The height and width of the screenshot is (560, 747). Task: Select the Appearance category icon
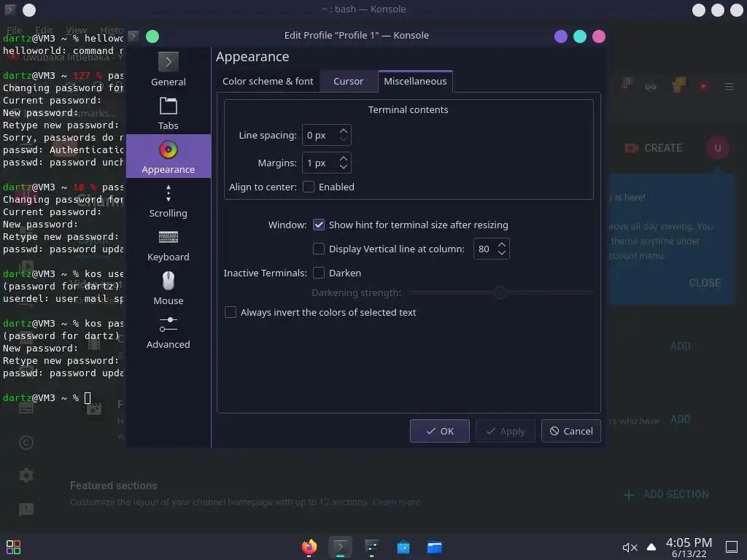pos(169,149)
